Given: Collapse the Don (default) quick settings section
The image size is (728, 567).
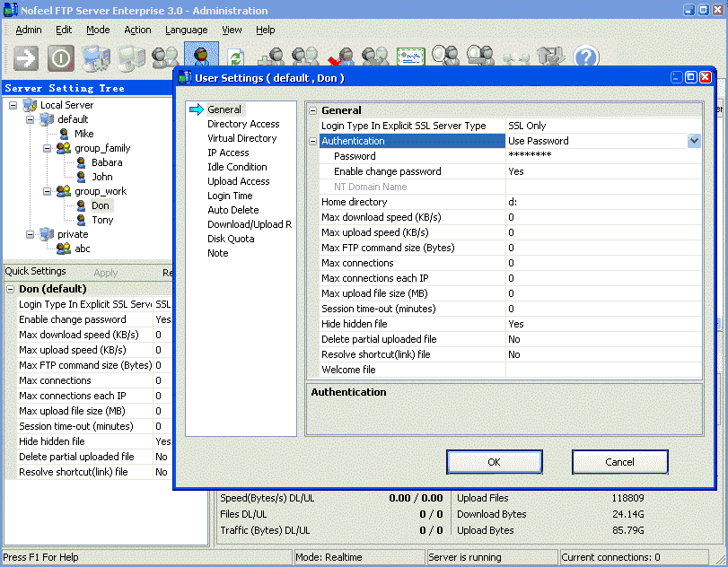Looking at the screenshot, I should [10, 289].
